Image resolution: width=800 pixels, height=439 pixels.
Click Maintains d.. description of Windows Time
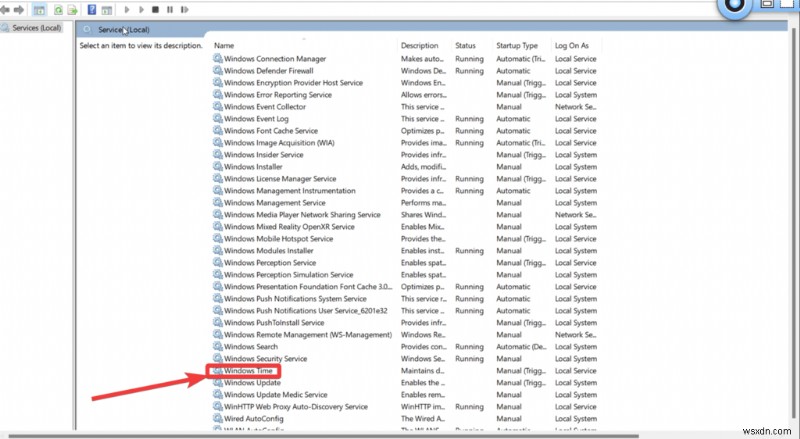[x=422, y=371]
